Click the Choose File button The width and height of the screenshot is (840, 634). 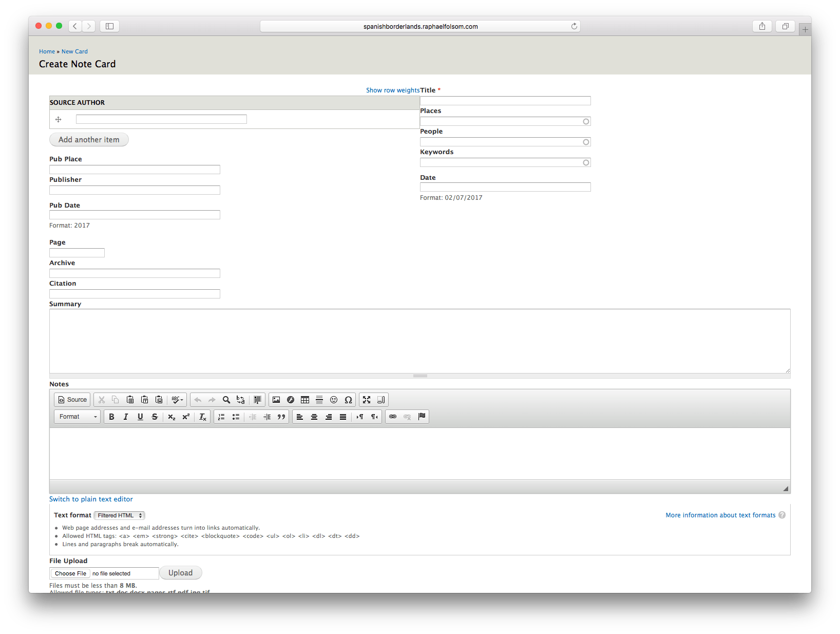coord(70,573)
